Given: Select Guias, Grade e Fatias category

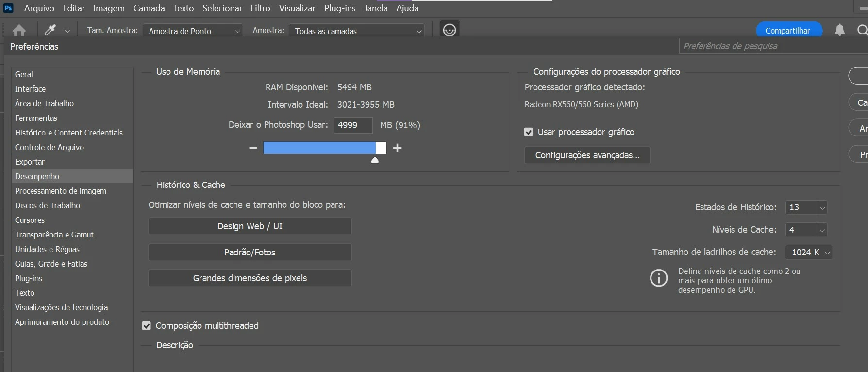Looking at the screenshot, I should coord(72,264).
